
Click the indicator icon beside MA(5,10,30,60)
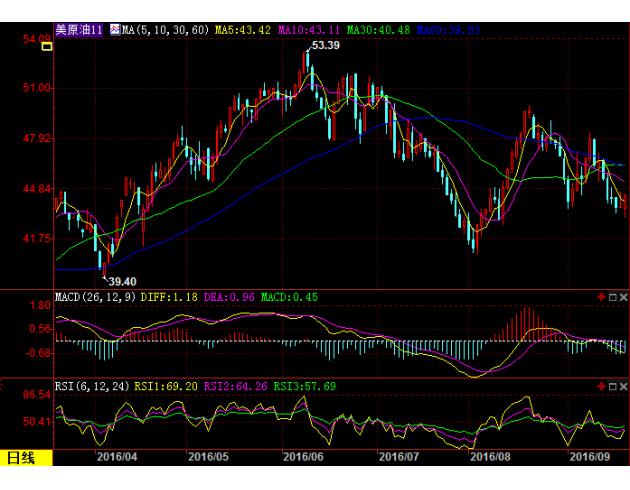pyautogui.click(x=115, y=31)
